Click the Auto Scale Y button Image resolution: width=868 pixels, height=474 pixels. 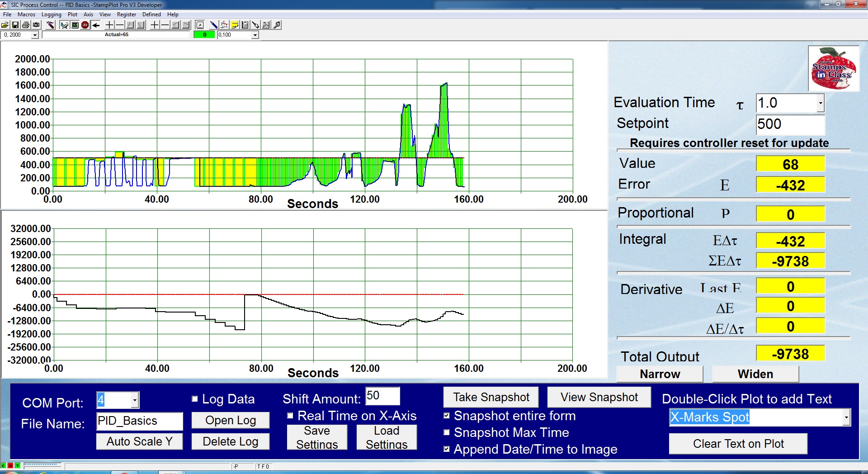[139, 441]
